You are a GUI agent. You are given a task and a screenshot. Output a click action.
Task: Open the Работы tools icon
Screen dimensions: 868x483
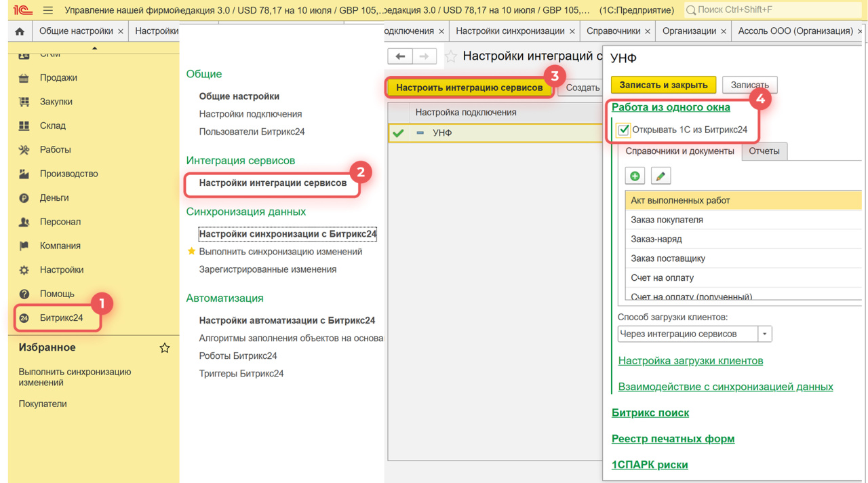(24, 150)
